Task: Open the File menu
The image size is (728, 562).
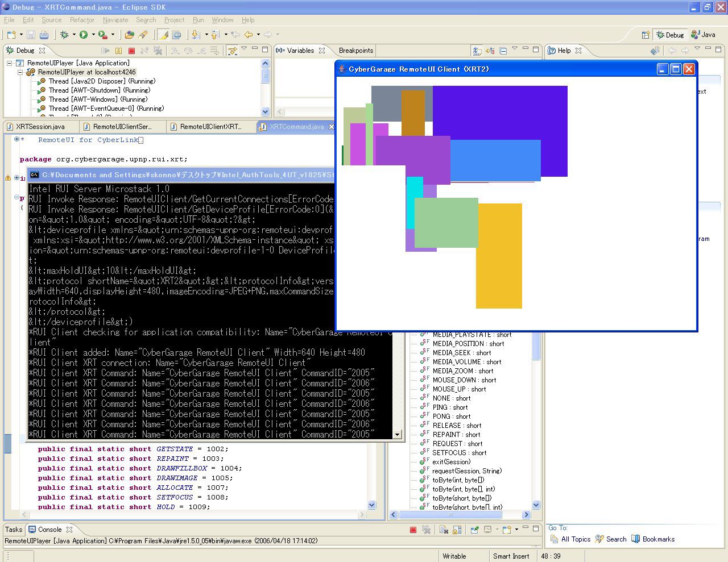Action: pyautogui.click(x=9, y=20)
